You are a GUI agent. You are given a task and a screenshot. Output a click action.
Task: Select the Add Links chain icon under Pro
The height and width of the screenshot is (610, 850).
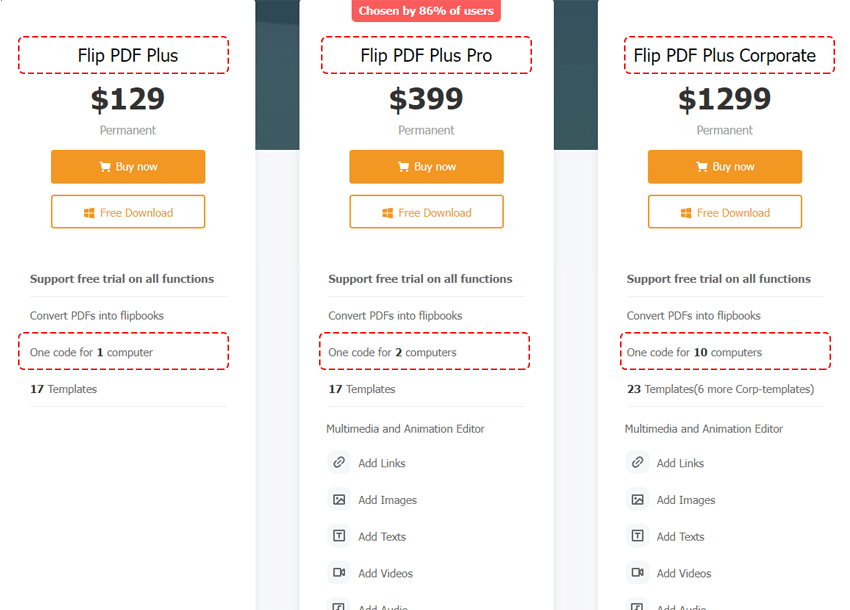tap(339, 463)
